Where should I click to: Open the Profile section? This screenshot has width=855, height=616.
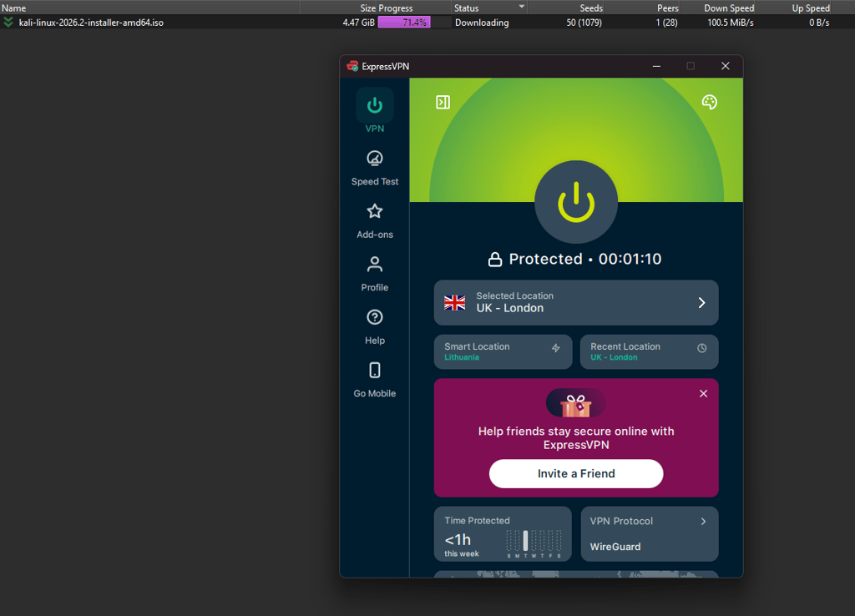coord(375,274)
